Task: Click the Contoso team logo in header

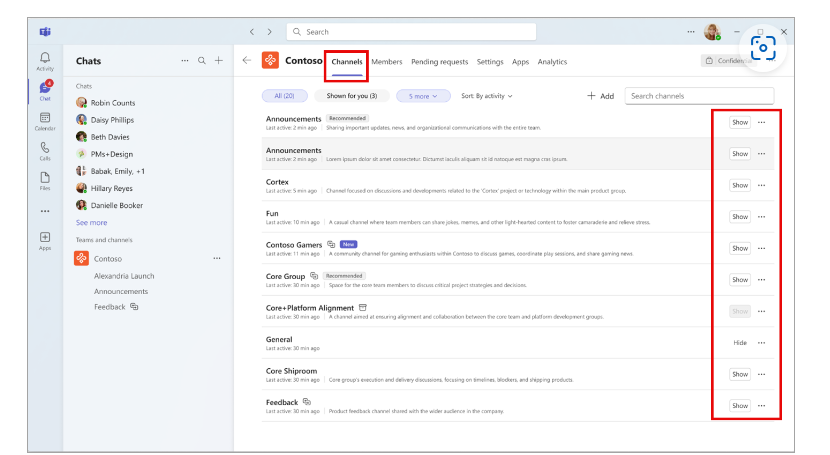Action: tap(270, 60)
